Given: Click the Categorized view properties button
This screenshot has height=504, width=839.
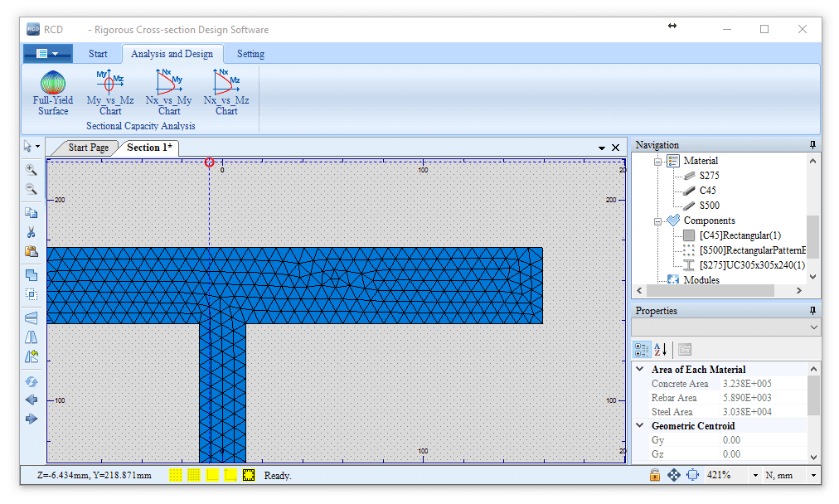Looking at the screenshot, I should pyautogui.click(x=642, y=349).
